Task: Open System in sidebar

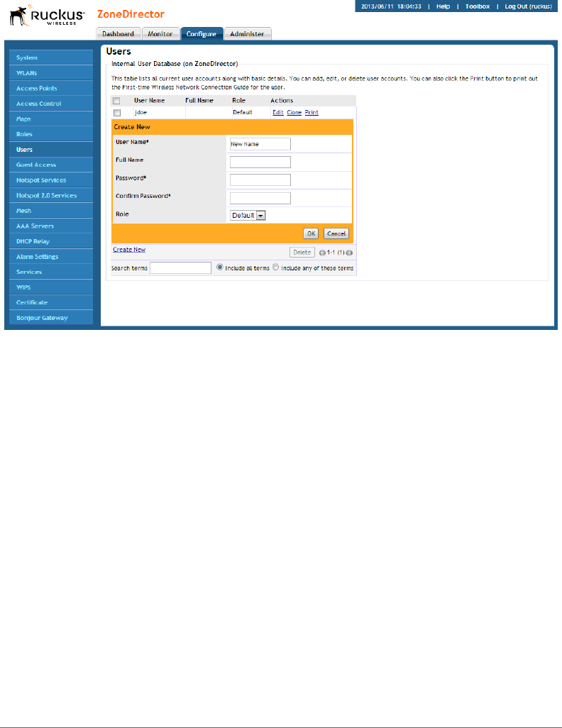Action: (x=51, y=57)
